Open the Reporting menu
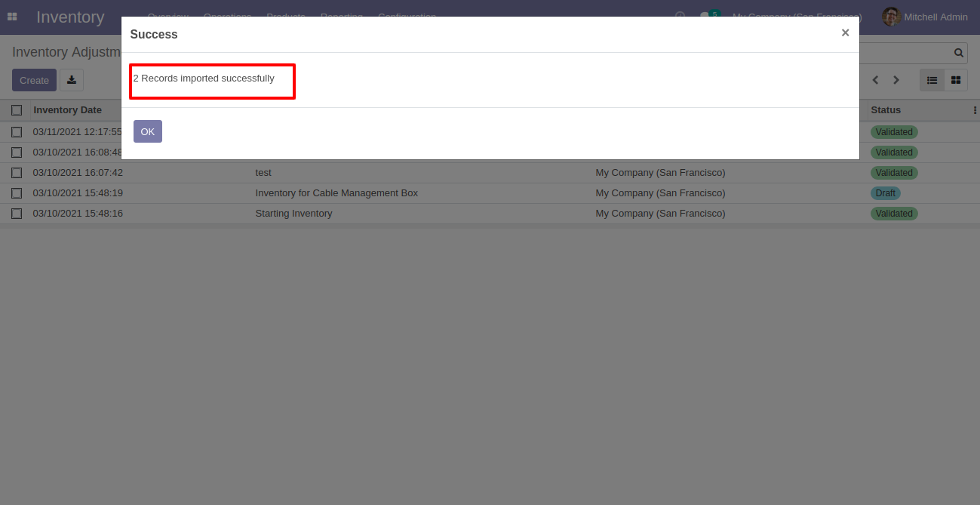 click(342, 16)
